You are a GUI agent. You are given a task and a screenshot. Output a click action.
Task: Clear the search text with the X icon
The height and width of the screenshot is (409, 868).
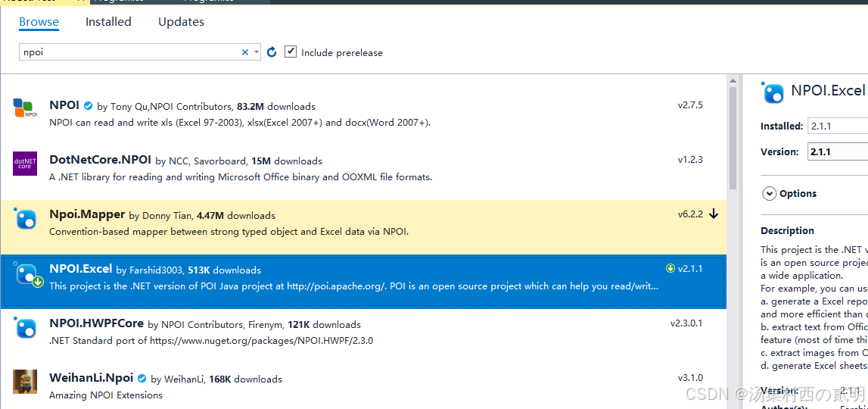[x=244, y=52]
